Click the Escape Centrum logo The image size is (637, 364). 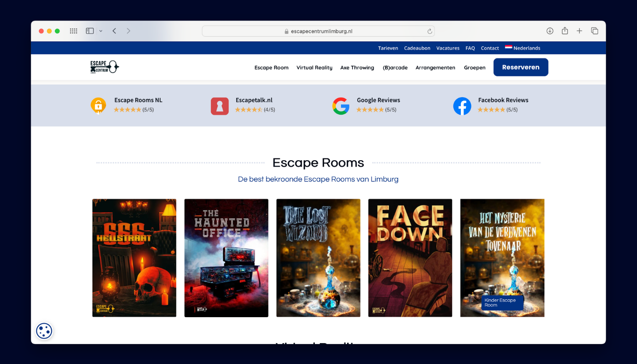[105, 67]
